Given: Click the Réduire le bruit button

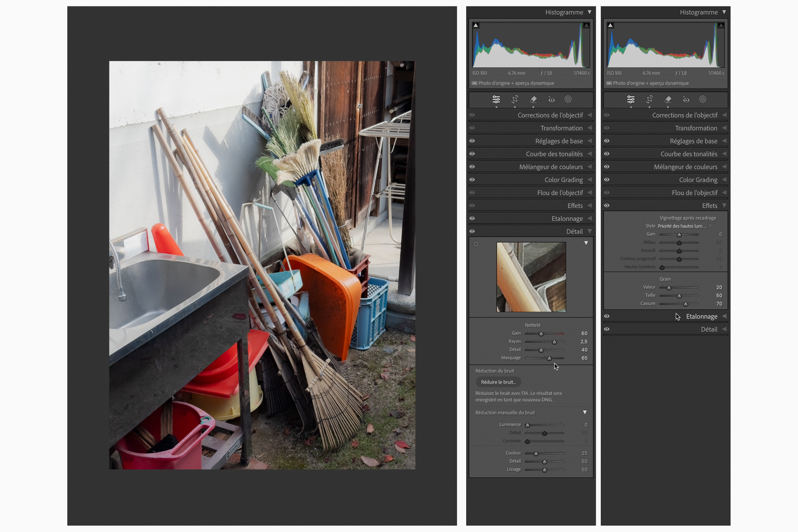Looking at the screenshot, I should click(498, 382).
